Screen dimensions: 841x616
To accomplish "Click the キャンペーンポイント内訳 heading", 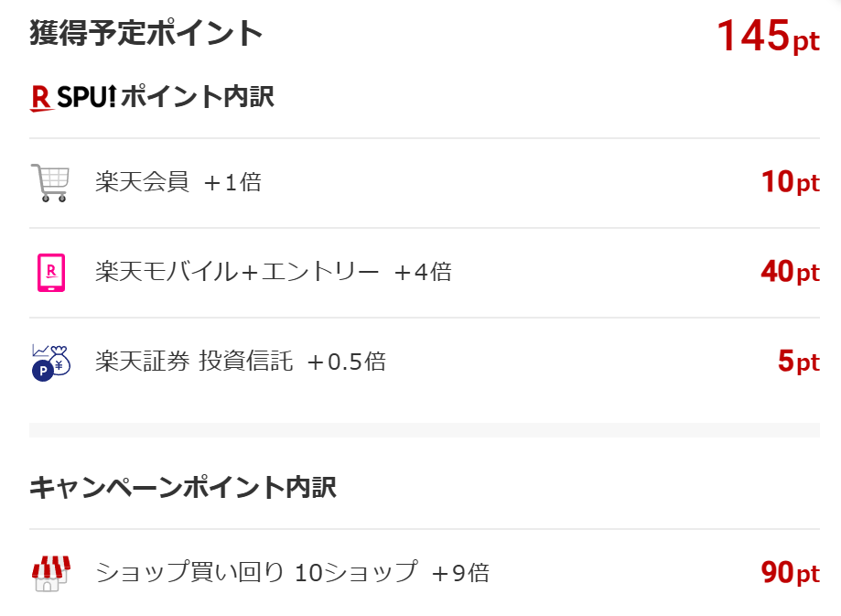I will click(x=183, y=487).
